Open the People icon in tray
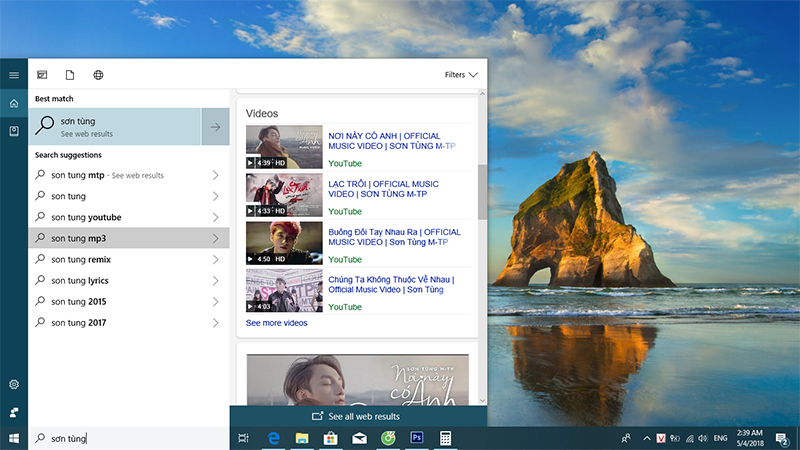The width and height of the screenshot is (800, 450). tap(626, 438)
